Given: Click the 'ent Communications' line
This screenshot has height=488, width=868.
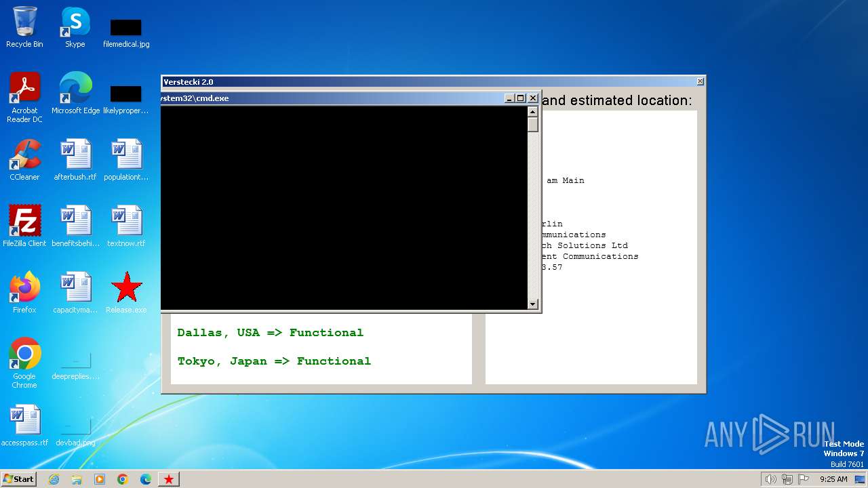Looking at the screenshot, I should (x=589, y=256).
